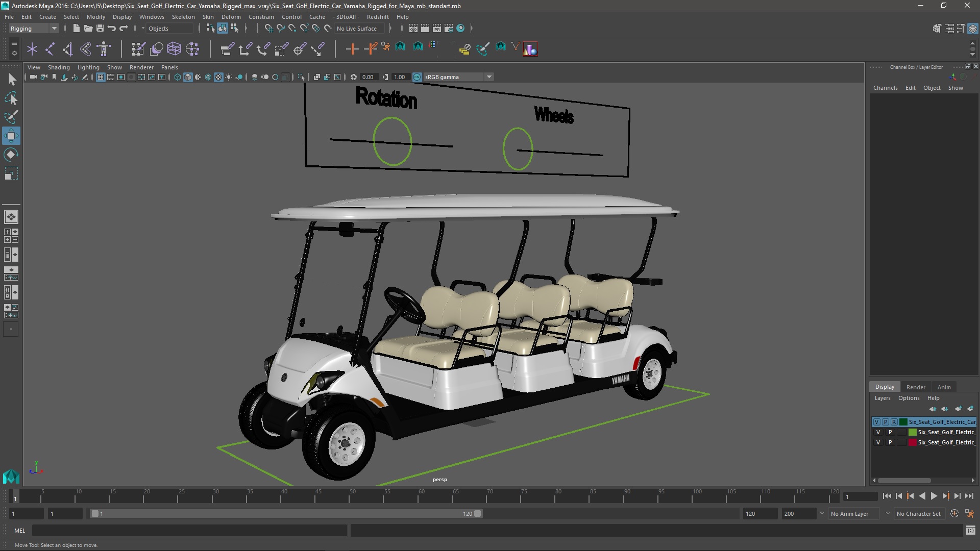The image size is (980, 551).
Task: Select the Create Joints shelf tool
Action: tap(50, 49)
